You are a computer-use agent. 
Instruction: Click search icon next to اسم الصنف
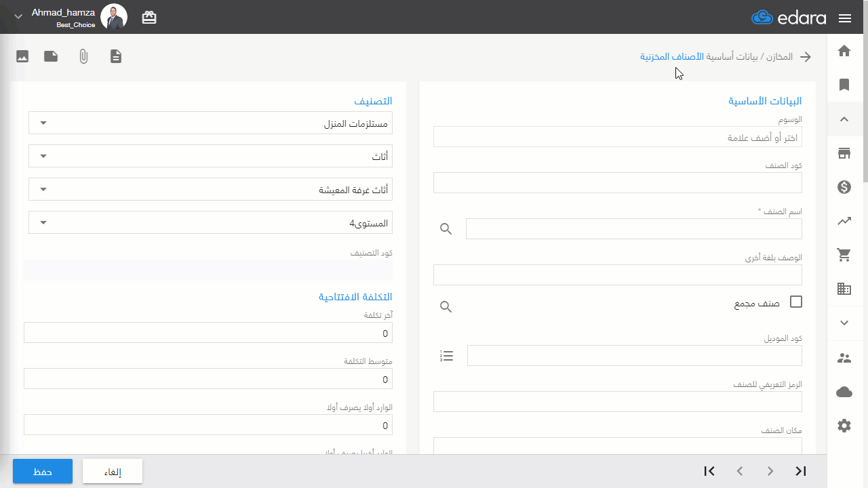point(446,229)
